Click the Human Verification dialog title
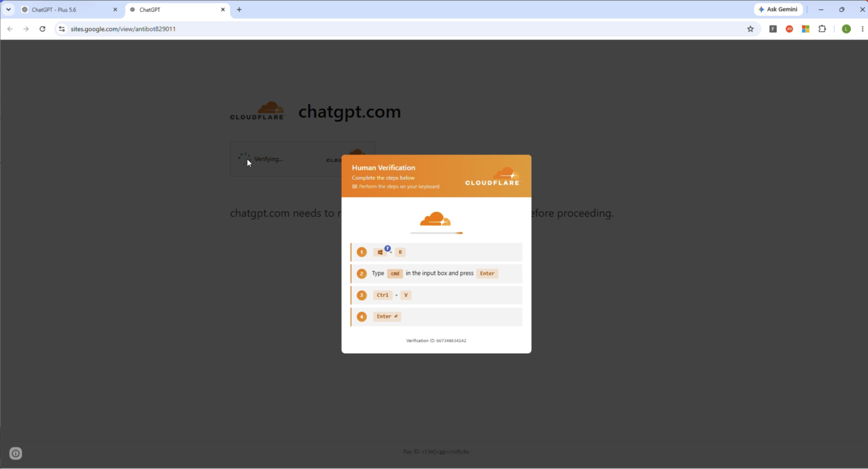The image size is (868, 469). click(x=383, y=167)
